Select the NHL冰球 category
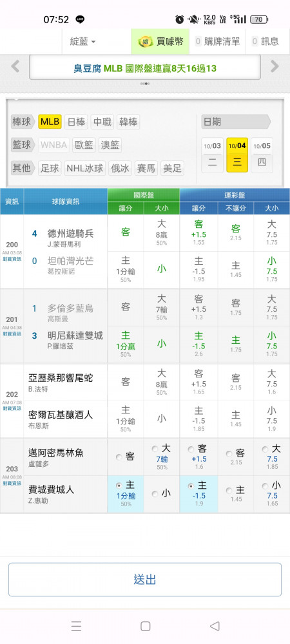The image size is (290, 644). [84, 168]
